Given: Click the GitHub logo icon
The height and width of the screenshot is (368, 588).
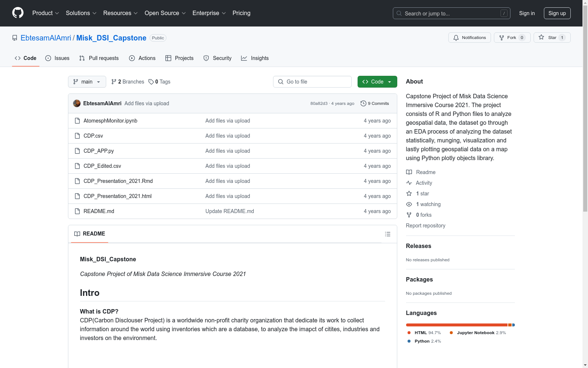Looking at the screenshot, I should coord(18,13).
